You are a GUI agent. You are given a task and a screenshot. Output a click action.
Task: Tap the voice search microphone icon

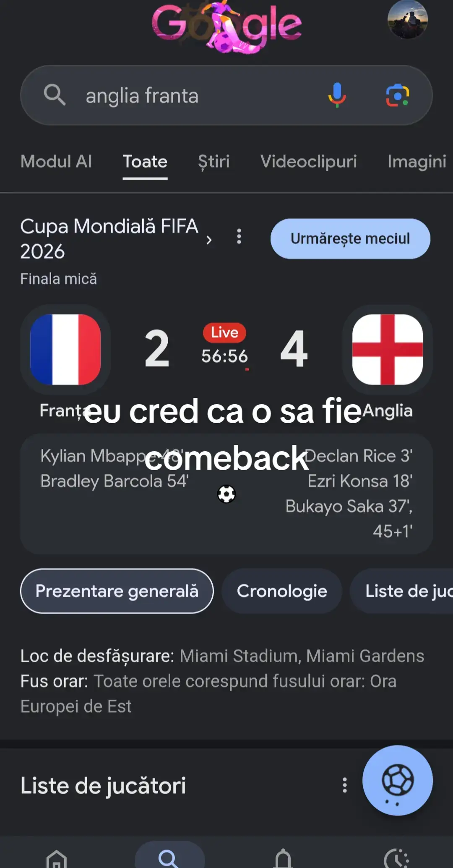[x=337, y=95]
